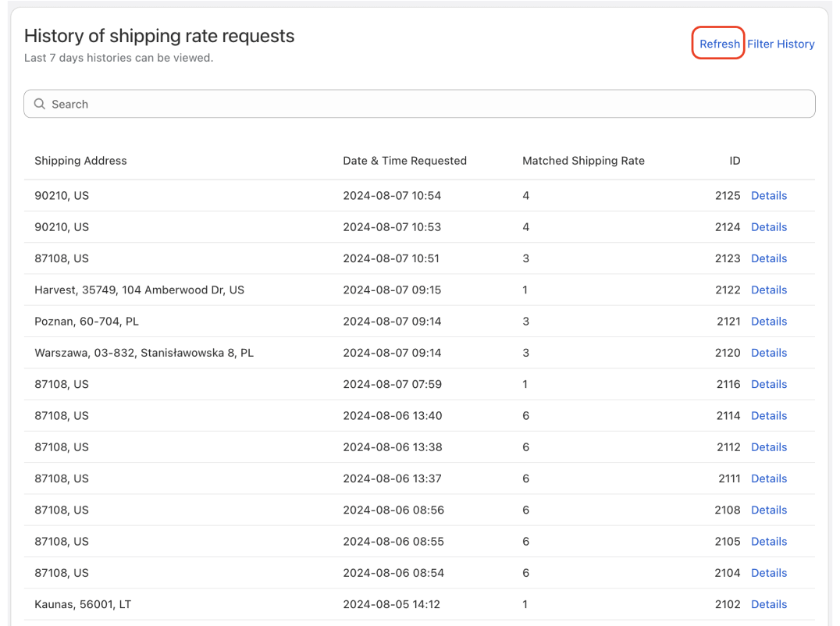Image resolution: width=840 pixels, height=626 pixels.
Task: Show Details for request ID 2108
Action: pyautogui.click(x=769, y=510)
